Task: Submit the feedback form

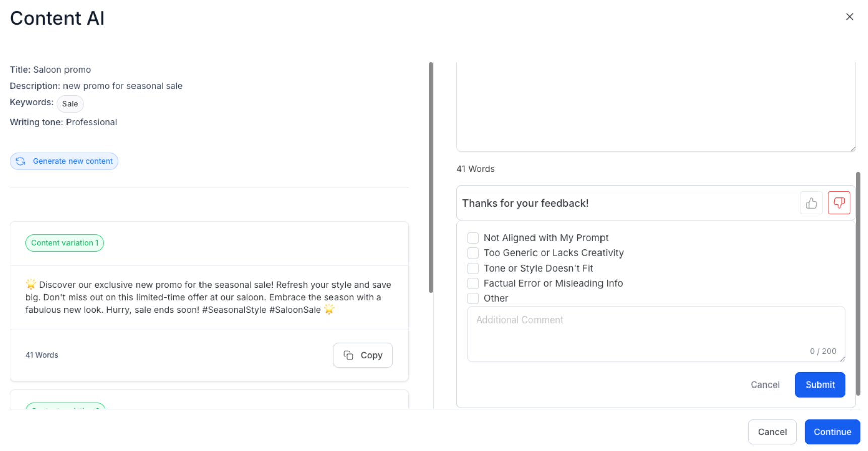Action: tap(820, 385)
